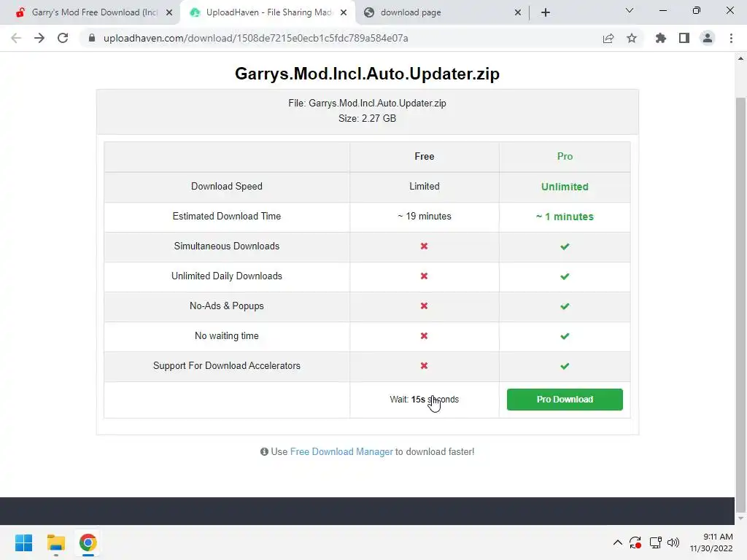The width and height of the screenshot is (747, 560).
Task: Click the address bar URL
Action: point(256,38)
